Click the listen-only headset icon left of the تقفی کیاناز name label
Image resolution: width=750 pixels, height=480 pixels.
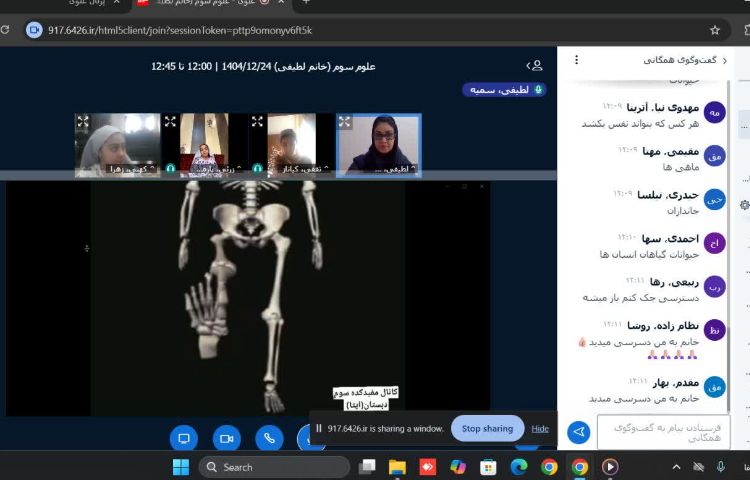click(x=257, y=168)
